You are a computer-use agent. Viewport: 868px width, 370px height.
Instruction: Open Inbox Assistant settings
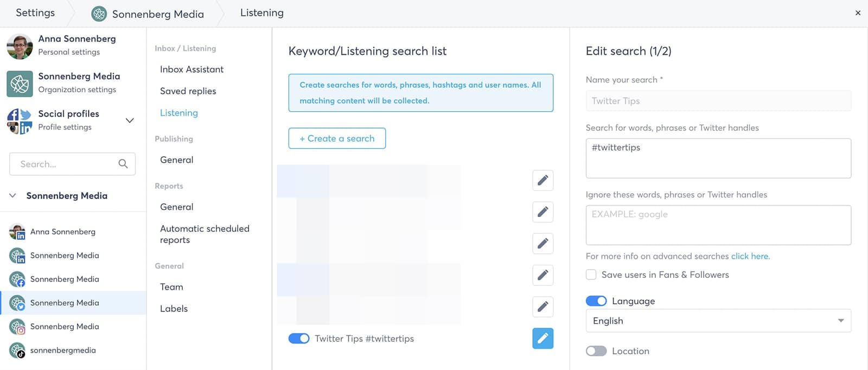coord(192,69)
